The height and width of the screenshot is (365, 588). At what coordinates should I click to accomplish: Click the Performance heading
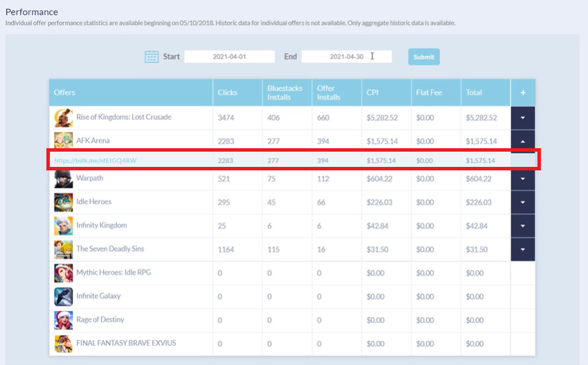31,12
